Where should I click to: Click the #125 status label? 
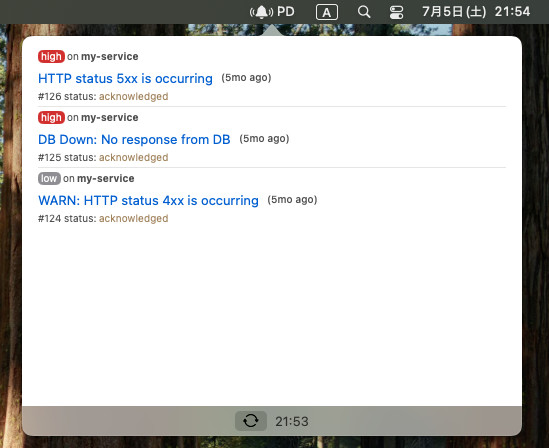click(67, 157)
